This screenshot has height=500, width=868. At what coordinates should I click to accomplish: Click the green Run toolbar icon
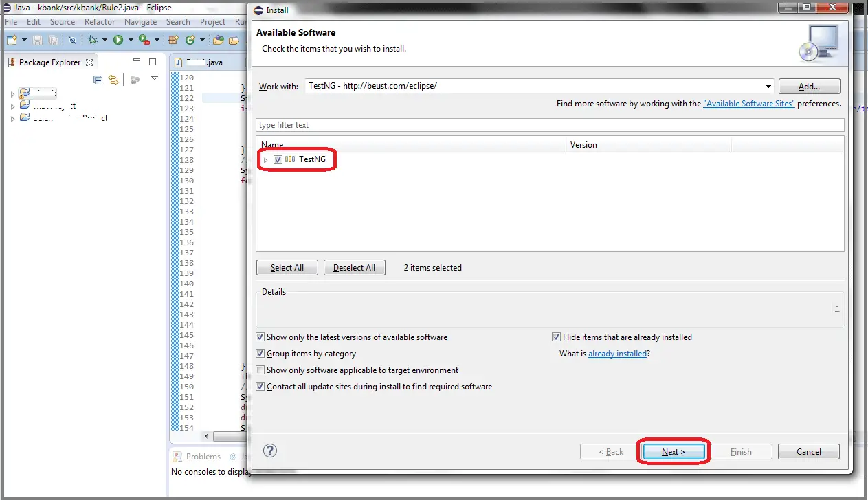pos(118,41)
